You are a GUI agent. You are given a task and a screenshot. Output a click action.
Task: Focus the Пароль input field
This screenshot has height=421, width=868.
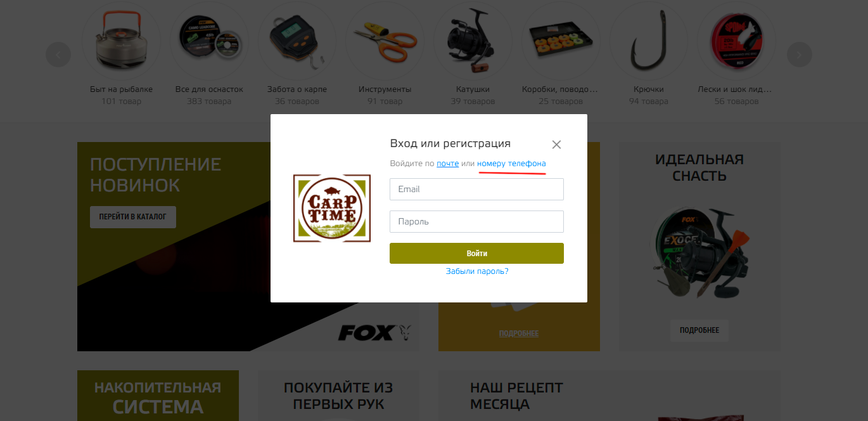point(476,221)
